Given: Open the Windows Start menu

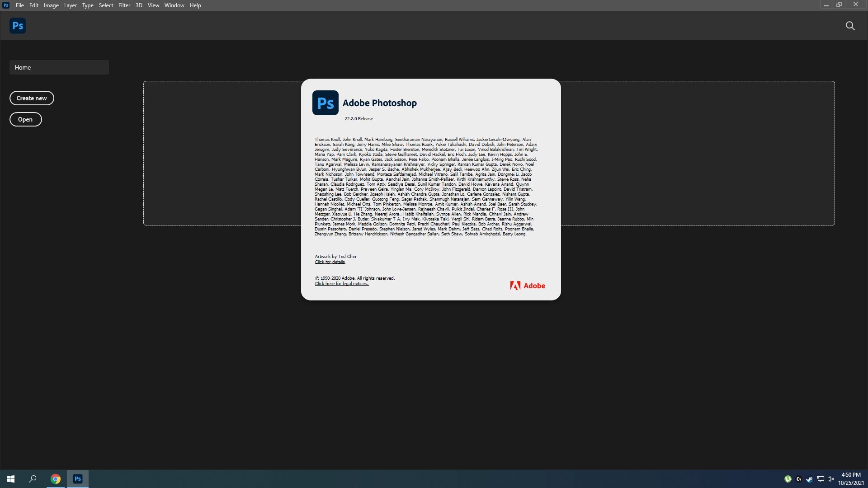Looking at the screenshot, I should pyautogui.click(x=11, y=479).
